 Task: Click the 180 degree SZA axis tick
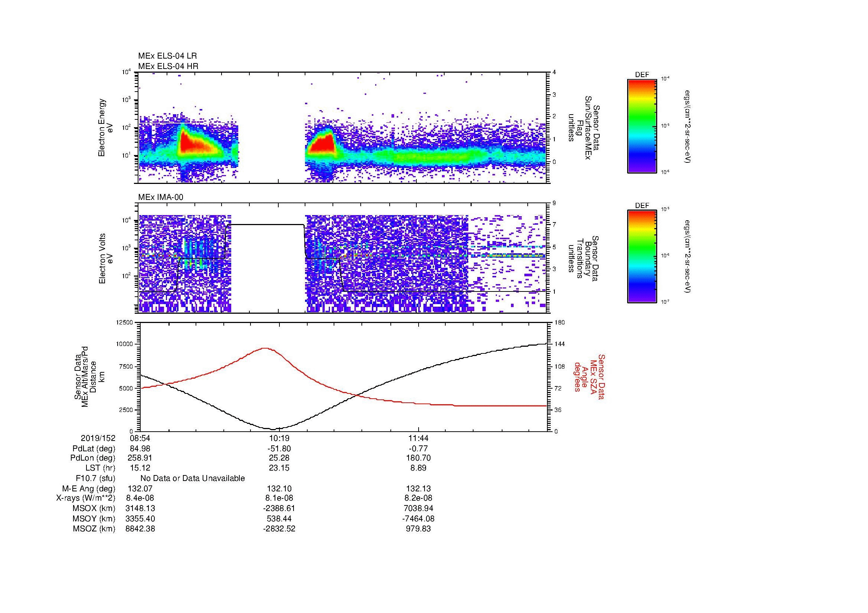pyautogui.click(x=560, y=322)
